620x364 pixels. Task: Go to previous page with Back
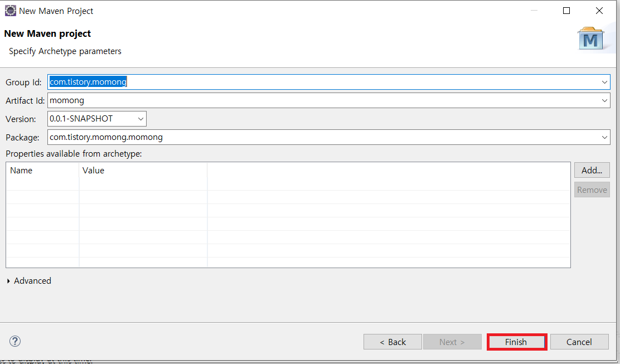(393, 342)
